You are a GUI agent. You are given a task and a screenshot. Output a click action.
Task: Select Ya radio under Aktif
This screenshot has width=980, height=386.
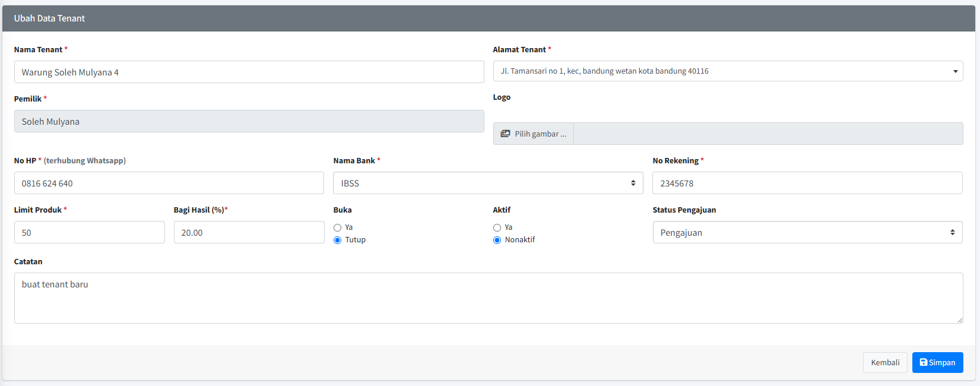497,227
